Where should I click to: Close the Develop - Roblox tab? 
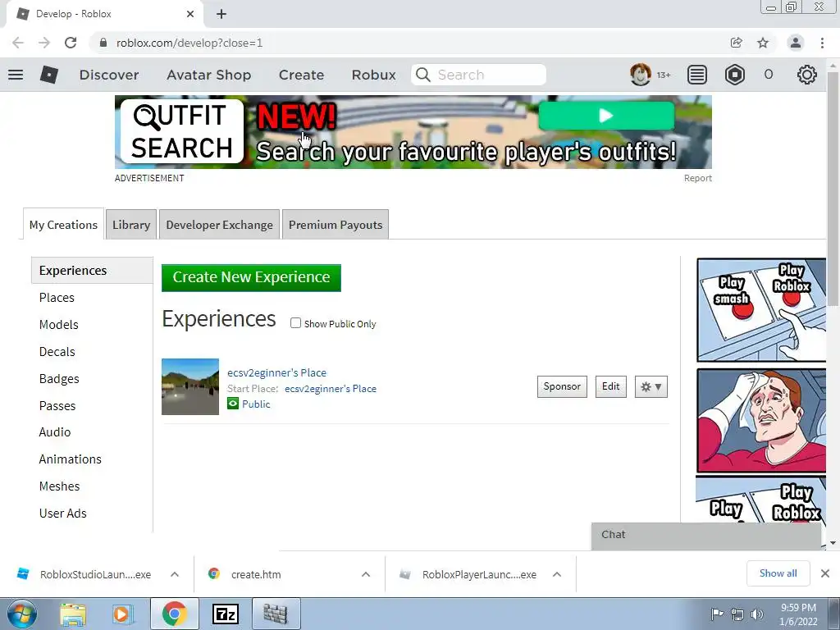coord(190,14)
